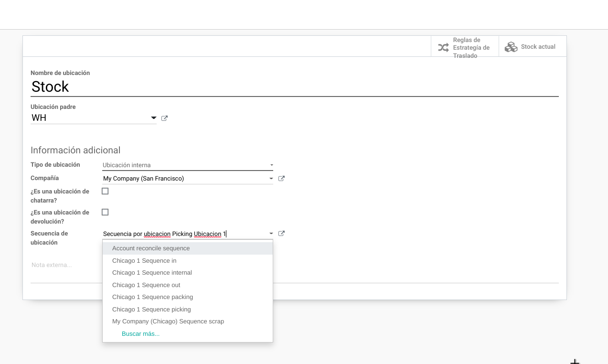
Task: Open external link for Ubicación padre WH
Action: click(x=165, y=118)
